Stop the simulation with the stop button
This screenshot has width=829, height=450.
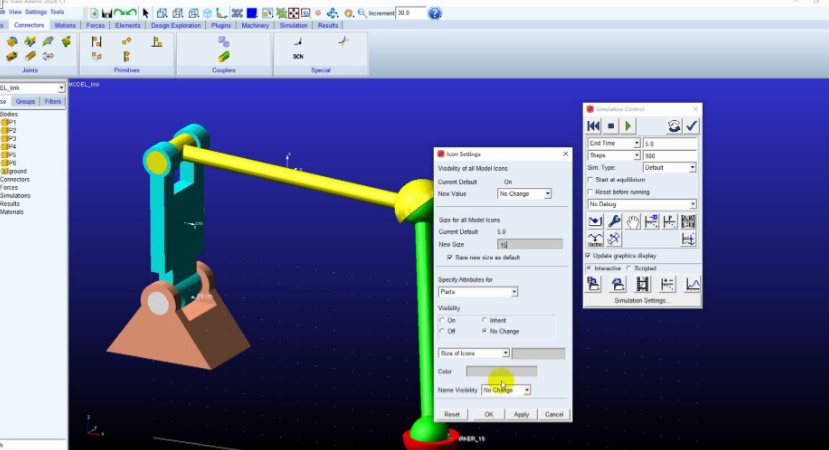coord(611,125)
